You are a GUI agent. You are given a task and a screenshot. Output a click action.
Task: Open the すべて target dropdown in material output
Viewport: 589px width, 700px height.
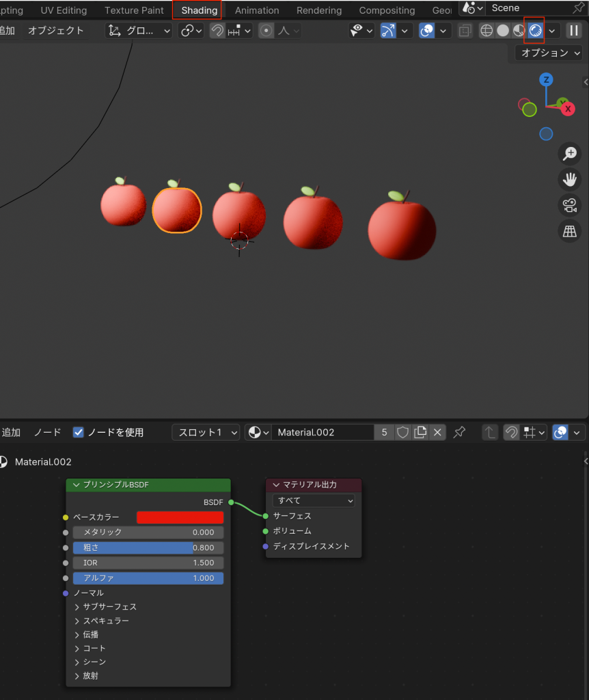[314, 500]
